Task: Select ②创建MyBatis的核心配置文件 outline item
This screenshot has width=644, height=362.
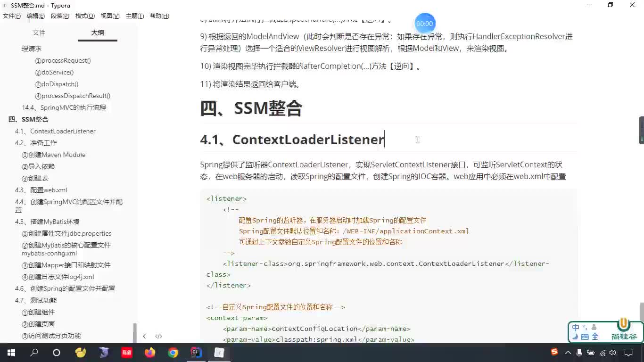Action: tap(66, 249)
